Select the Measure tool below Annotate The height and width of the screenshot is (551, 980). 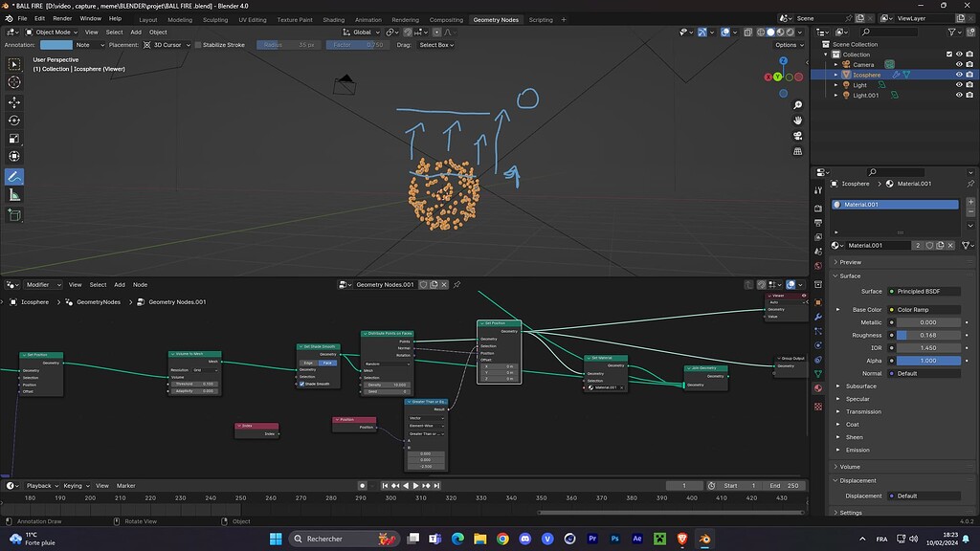(13, 192)
